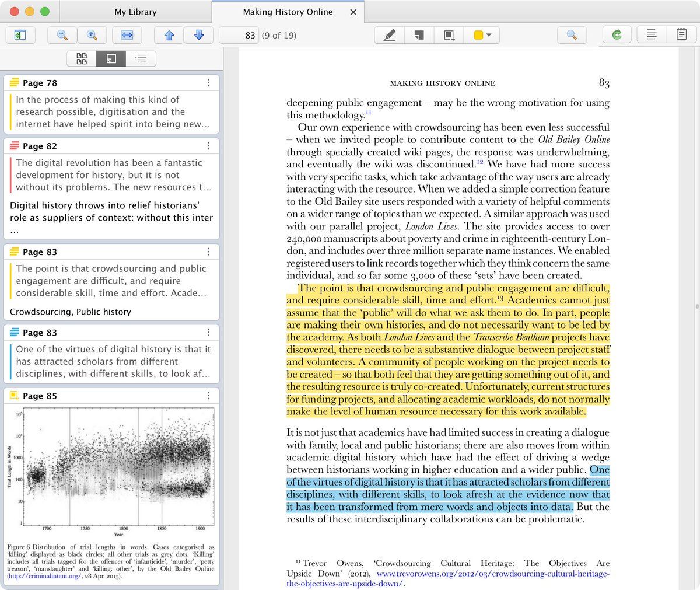Click the yellow highlighted paragraph in document

(x=448, y=350)
